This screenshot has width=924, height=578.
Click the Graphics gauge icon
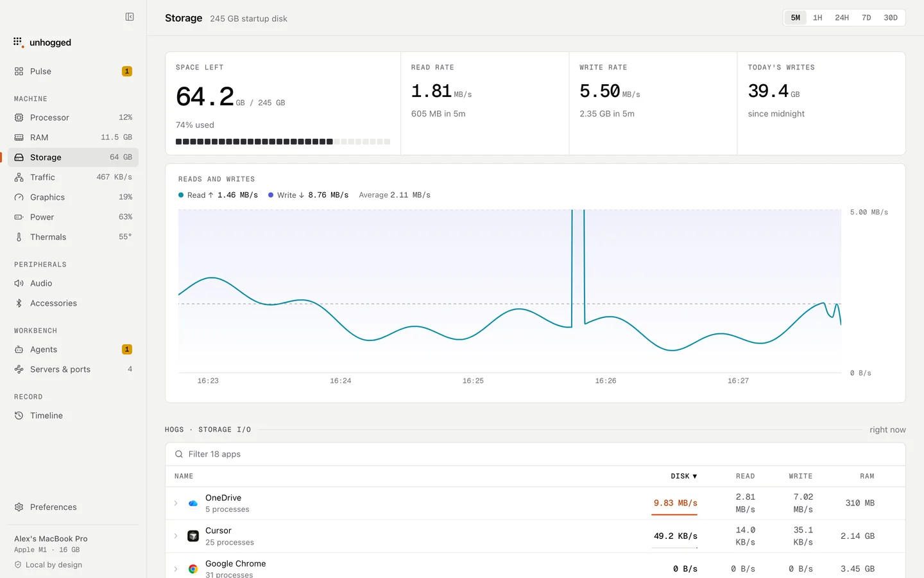(19, 197)
